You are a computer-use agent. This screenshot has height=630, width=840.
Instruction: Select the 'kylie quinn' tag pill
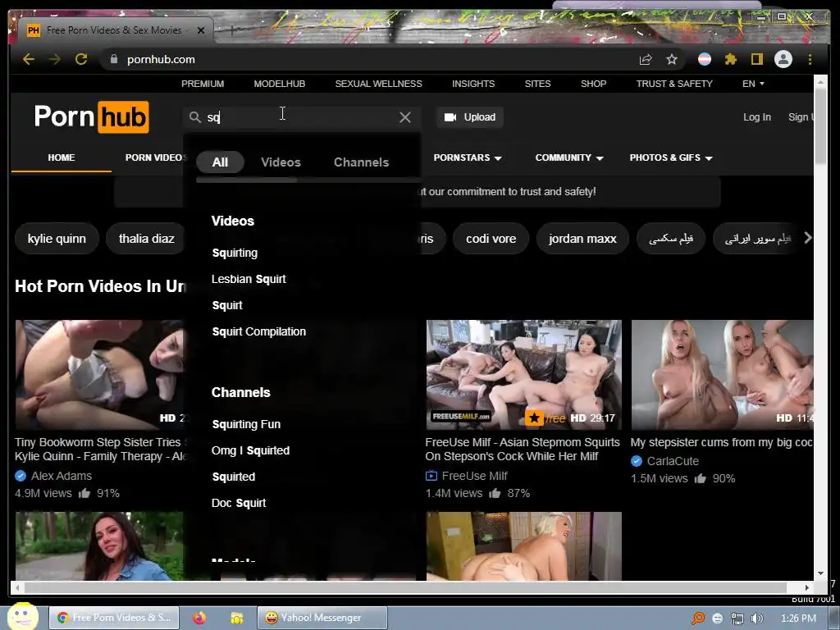pyautogui.click(x=57, y=239)
